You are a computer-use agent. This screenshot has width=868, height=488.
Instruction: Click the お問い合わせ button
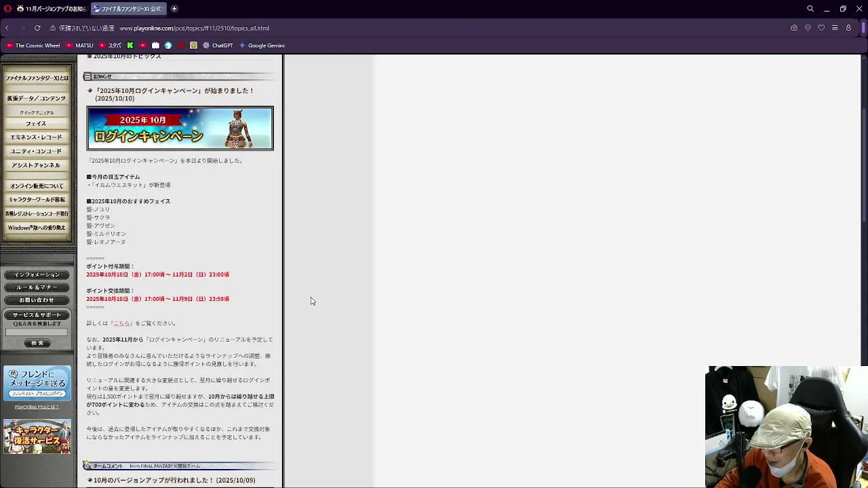[37, 300]
